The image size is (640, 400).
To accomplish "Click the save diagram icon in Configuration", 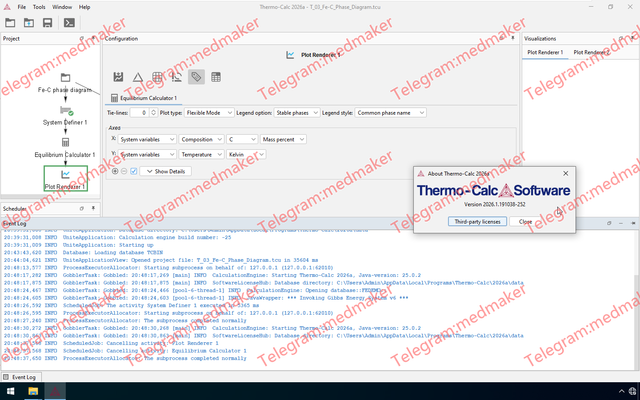I will [118, 77].
